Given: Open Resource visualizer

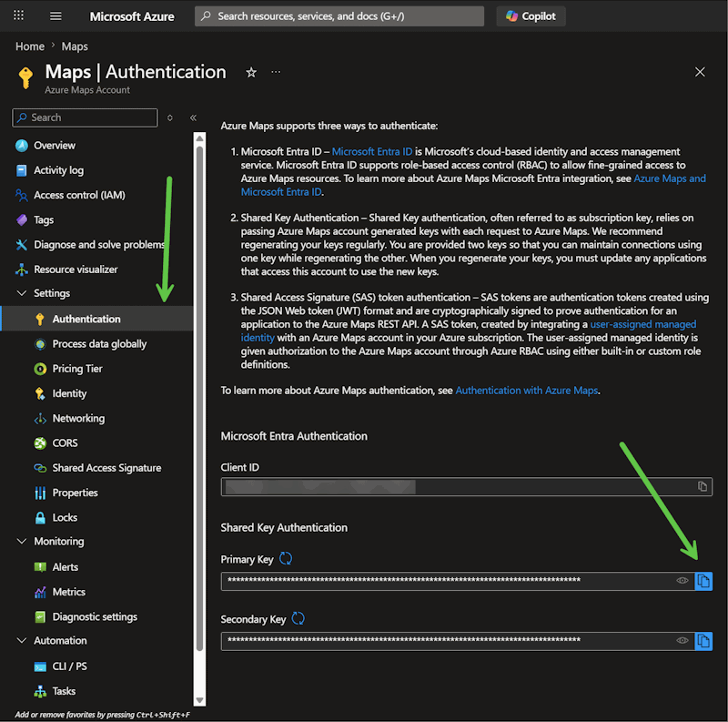Looking at the screenshot, I should pyautogui.click(x=76, y=269).
